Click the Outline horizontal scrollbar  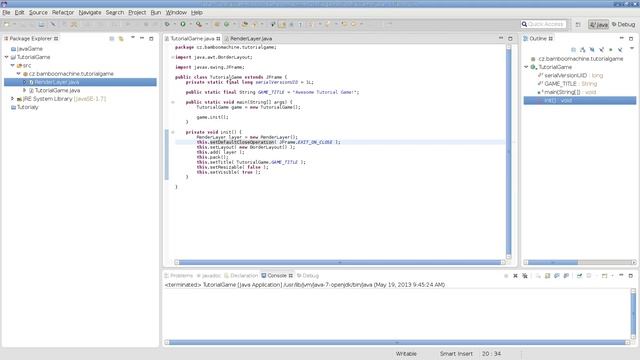pos(580,262)
